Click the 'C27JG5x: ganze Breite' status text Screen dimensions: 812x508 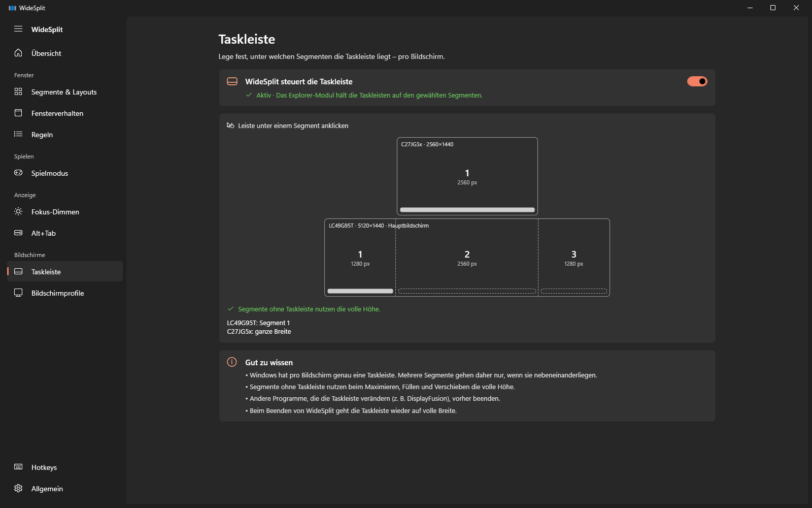click(x=259, y=332)
